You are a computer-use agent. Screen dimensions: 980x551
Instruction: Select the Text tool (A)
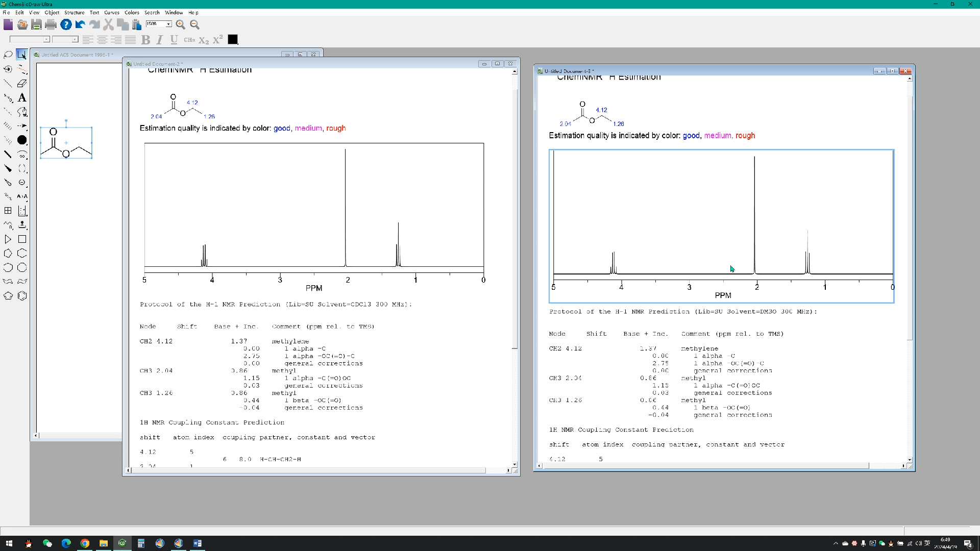22,97
